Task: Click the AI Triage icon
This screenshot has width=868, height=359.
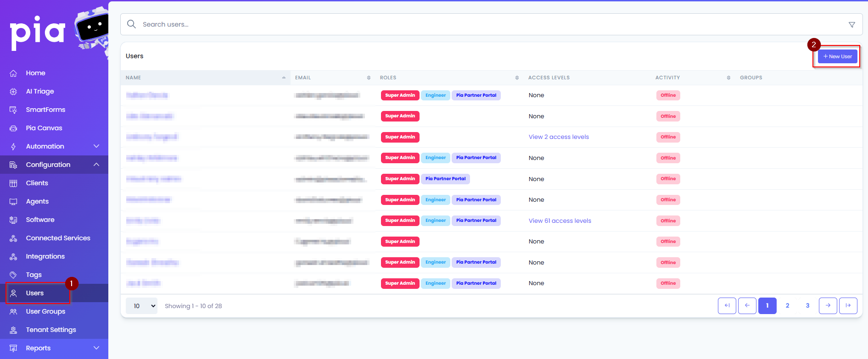Action: click(13, 92)
